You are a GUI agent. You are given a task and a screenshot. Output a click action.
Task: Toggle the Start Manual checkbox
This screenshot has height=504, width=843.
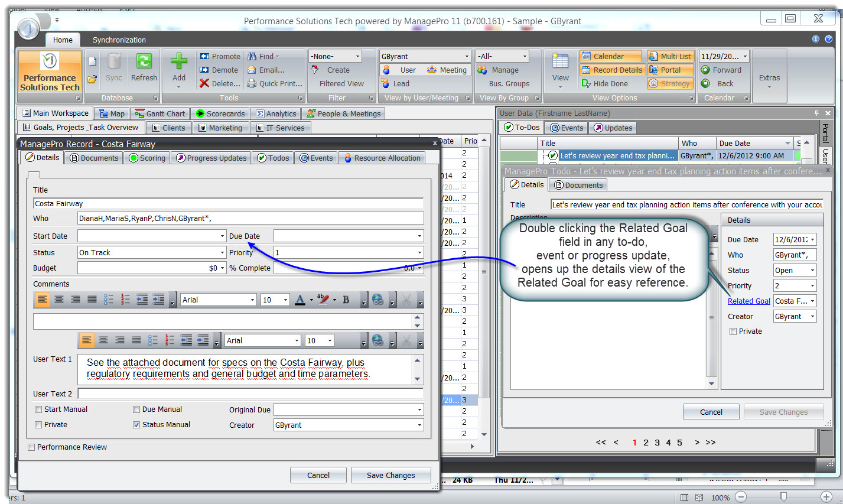tap(38, 409)
